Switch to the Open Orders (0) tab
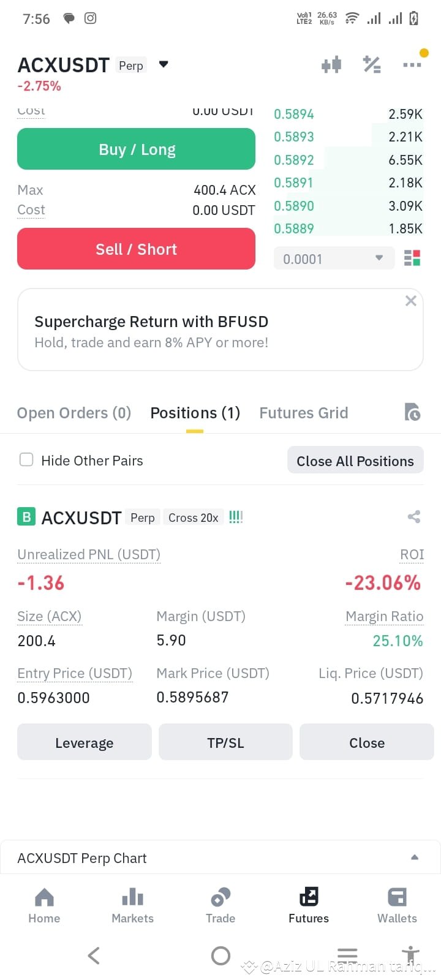Viewport: 441px width, 980px height. (x=74, y=413)
